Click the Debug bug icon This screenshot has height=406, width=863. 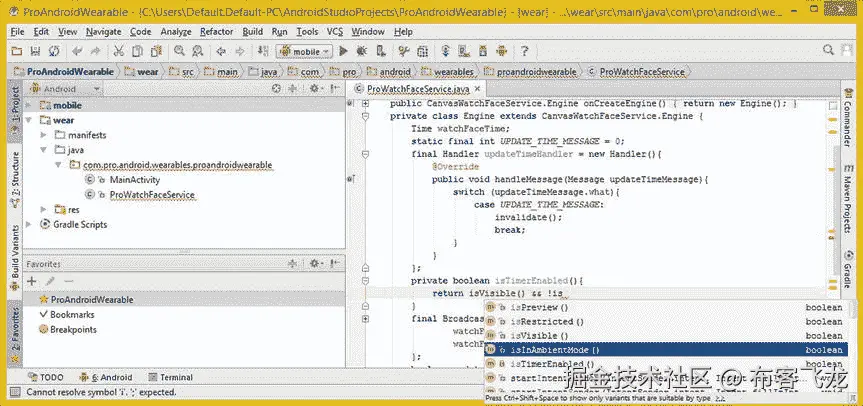362,51
